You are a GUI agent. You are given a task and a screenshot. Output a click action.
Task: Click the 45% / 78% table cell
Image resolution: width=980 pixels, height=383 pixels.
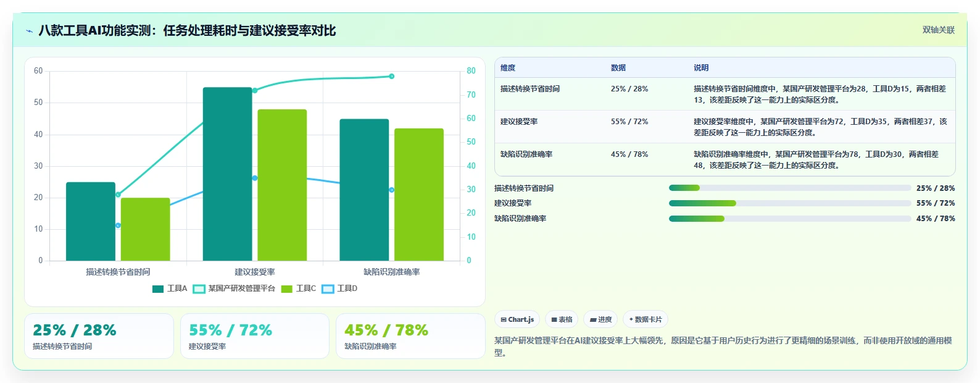click(629, 154)
